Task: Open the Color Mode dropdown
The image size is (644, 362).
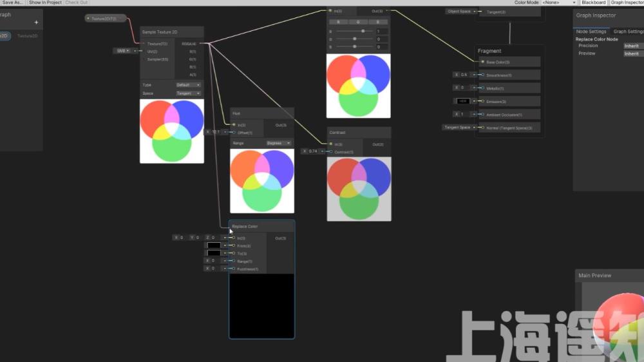Action: pos(558,3)
